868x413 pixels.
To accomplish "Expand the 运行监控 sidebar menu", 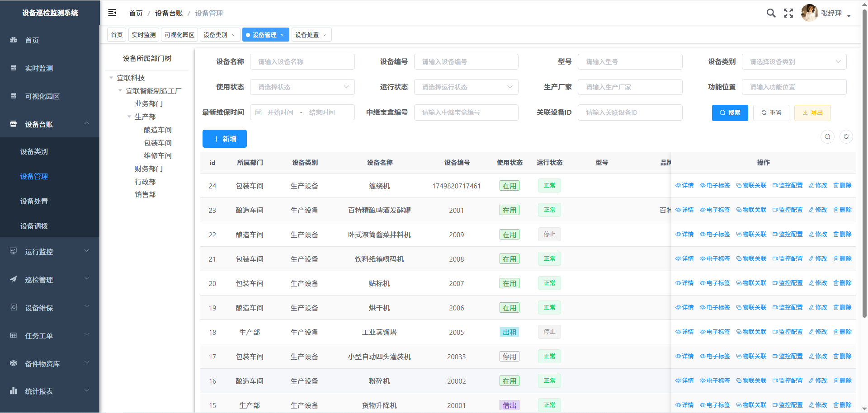I will 50,252.
